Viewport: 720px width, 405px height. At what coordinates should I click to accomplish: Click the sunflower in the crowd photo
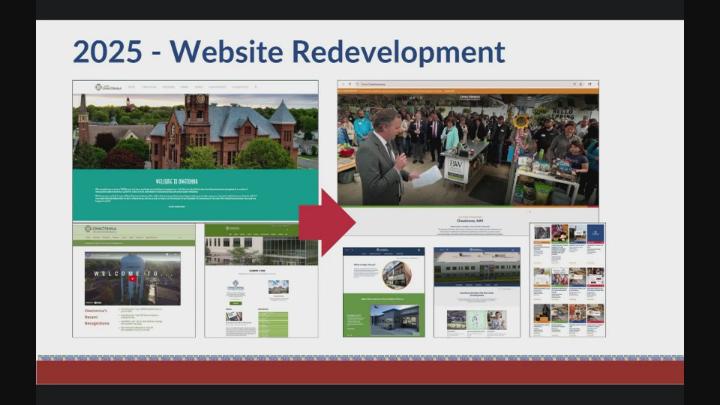520,121
